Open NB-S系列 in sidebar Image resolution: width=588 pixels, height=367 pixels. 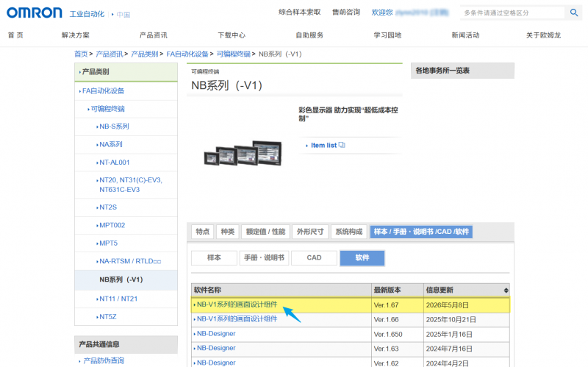coord(114,127)
